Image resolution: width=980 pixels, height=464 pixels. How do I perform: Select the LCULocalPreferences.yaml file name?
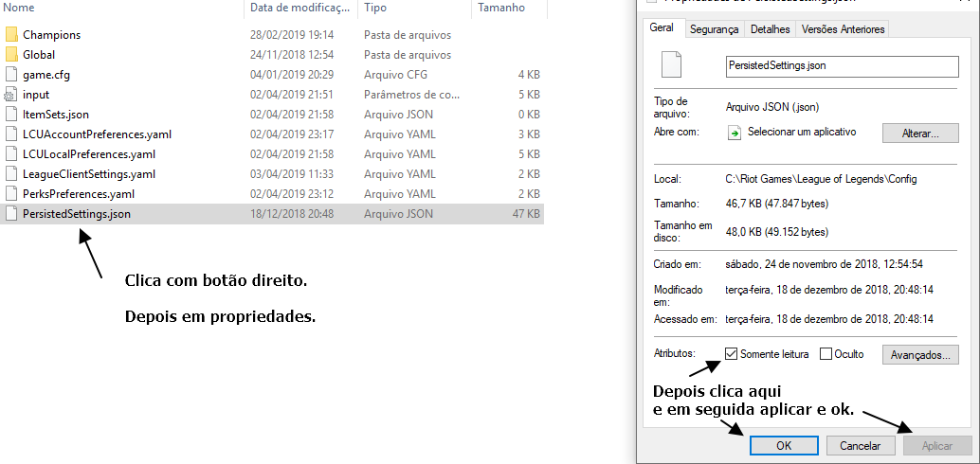pyautogui.click(x=89, y=154)
